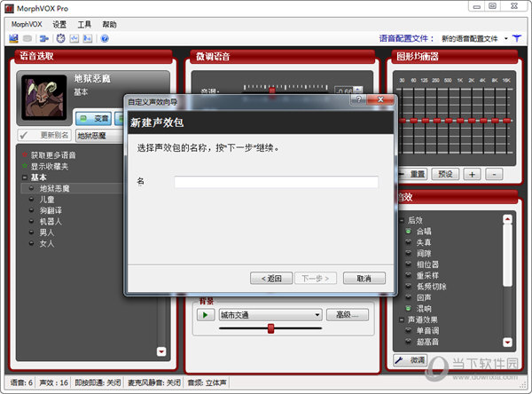Click the blue plug-in connector toolbar icon
This screenshot has width=532, height=394.
coord(43,39)
